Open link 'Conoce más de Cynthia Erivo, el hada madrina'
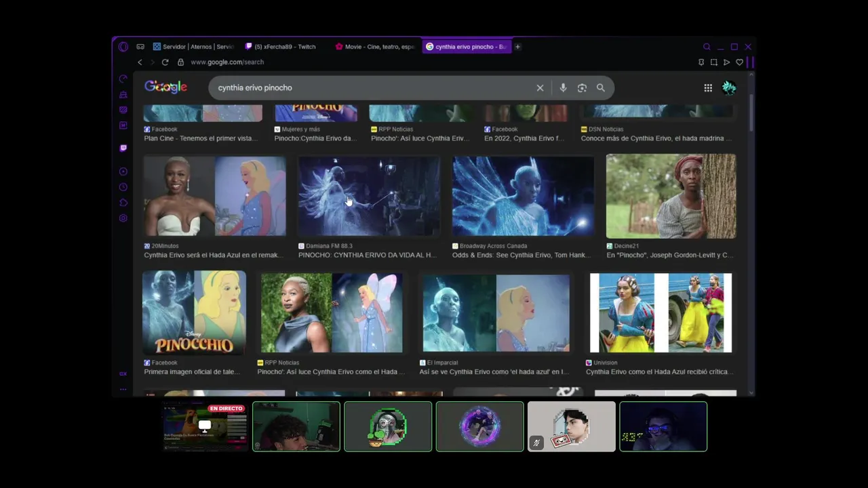Screen dimensions: 868x488 656,138
